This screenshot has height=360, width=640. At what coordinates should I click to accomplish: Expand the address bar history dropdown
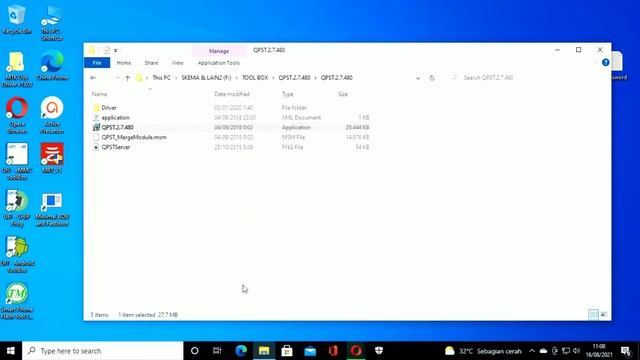(418, 78)
